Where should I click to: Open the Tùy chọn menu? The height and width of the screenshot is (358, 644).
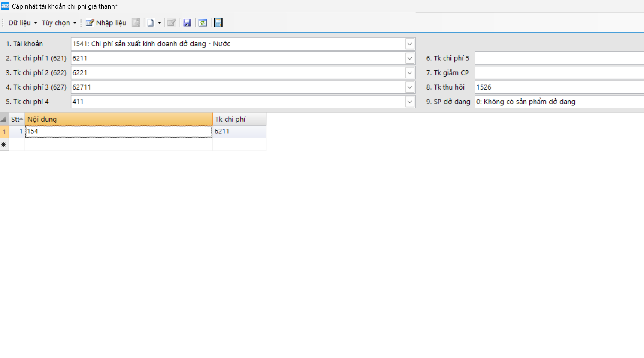pyautogui.click(x=59, y=23)
